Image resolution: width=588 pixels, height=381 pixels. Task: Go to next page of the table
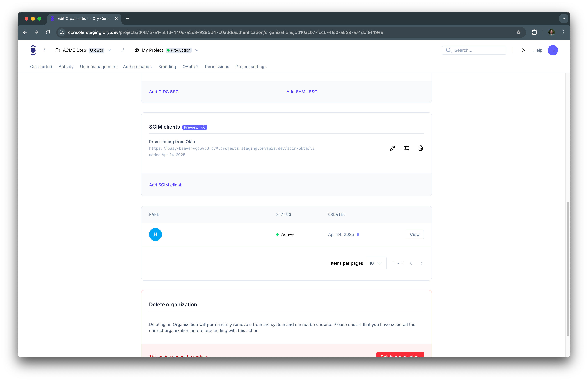[x=422, y=263]
